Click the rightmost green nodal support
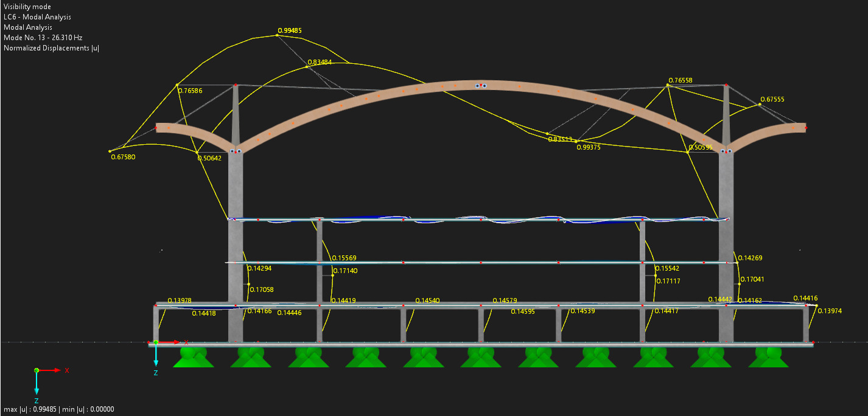The height and width of the screenshot is (416, 868). pyautogui.click(x=768, y=357)
